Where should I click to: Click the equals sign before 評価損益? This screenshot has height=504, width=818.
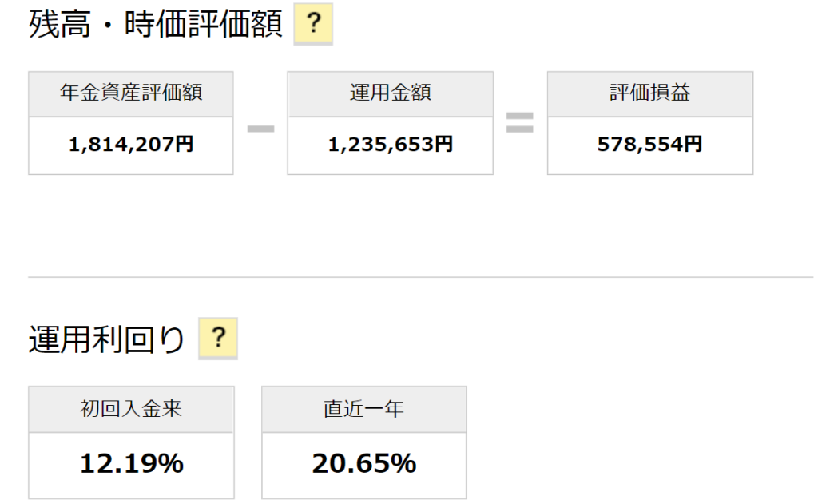(519, 123)
